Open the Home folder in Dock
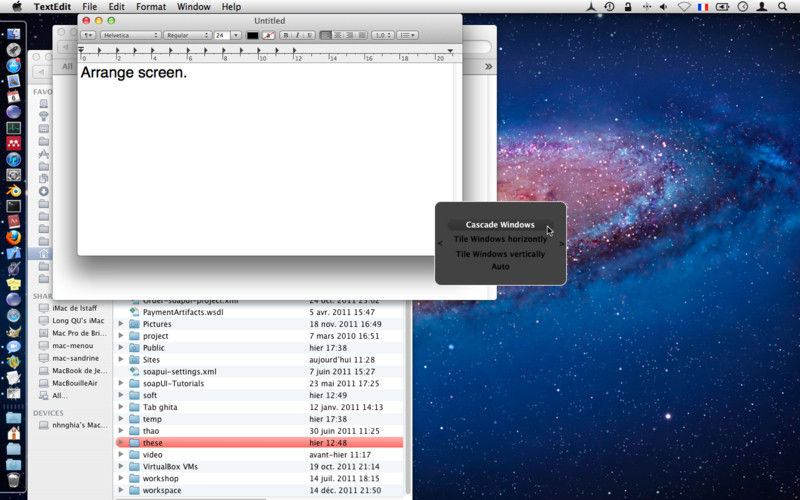The image size is (800, 500). click(x=13, y=433)
